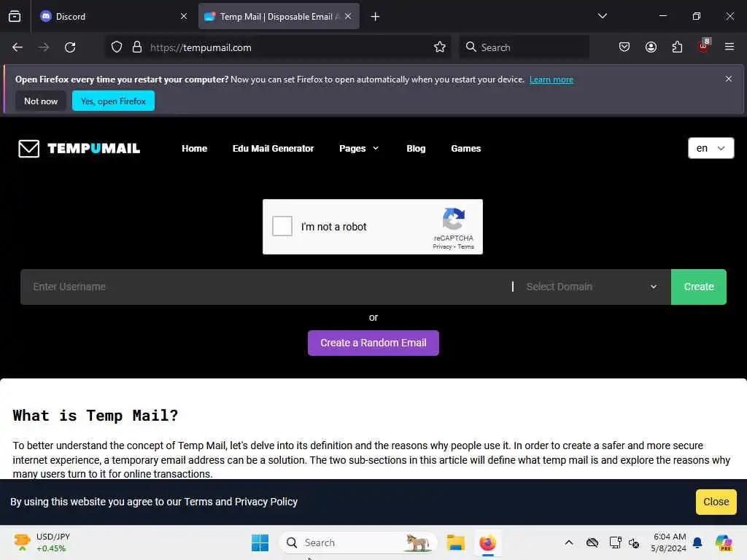Switch to the Discord tab
The image size is (747, 560).
pyautogui.click(x=113, y=16)
